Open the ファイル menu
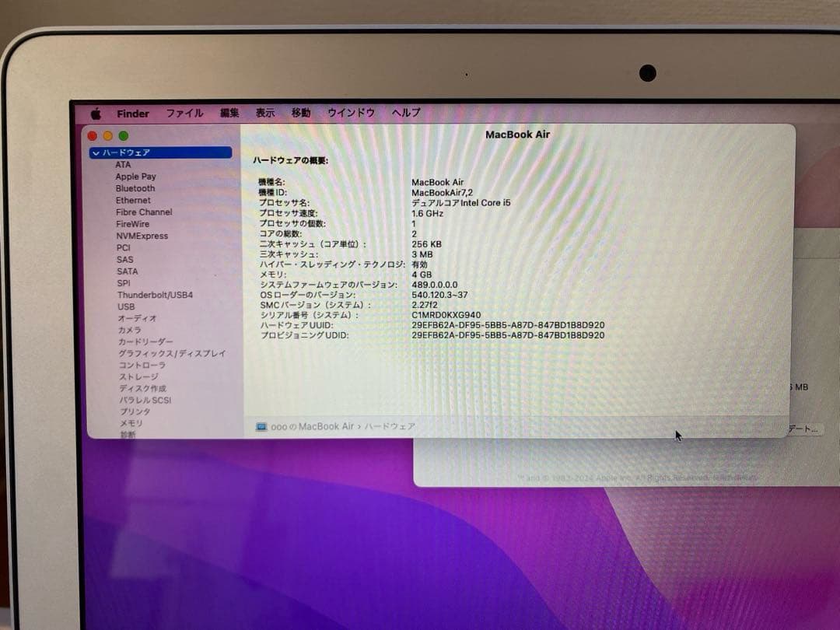Image resolution: width=840 pixels, height=630 pixels. tap(184, 113)
